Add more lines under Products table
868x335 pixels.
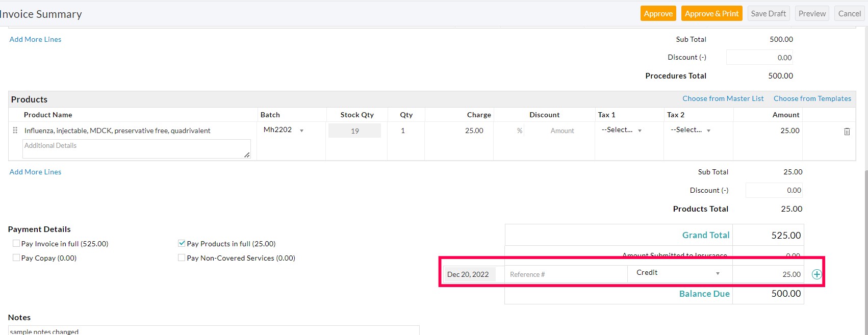click(x=35, y=172)
